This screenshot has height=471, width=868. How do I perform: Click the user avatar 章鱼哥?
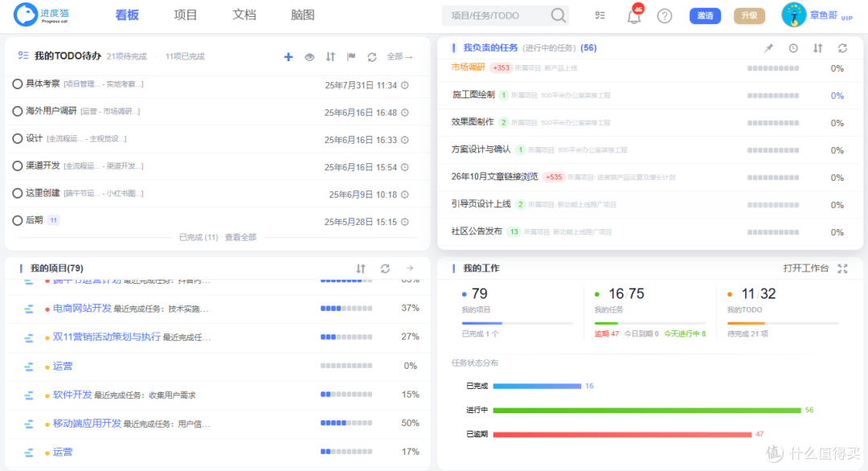pyautogui.click(x=793, y=15)
